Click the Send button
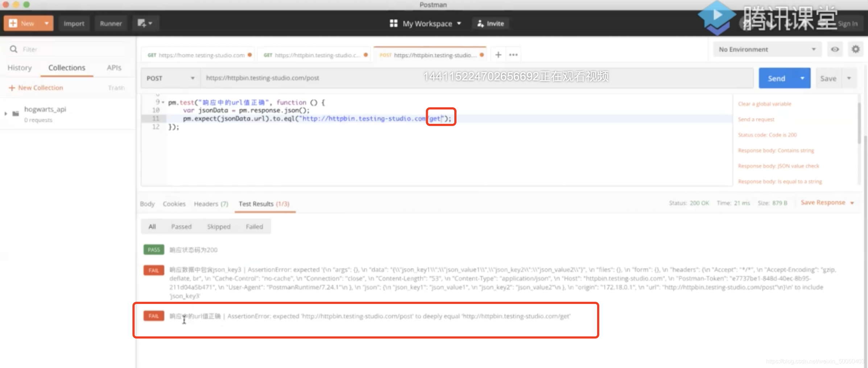 [x=776, y=78]
